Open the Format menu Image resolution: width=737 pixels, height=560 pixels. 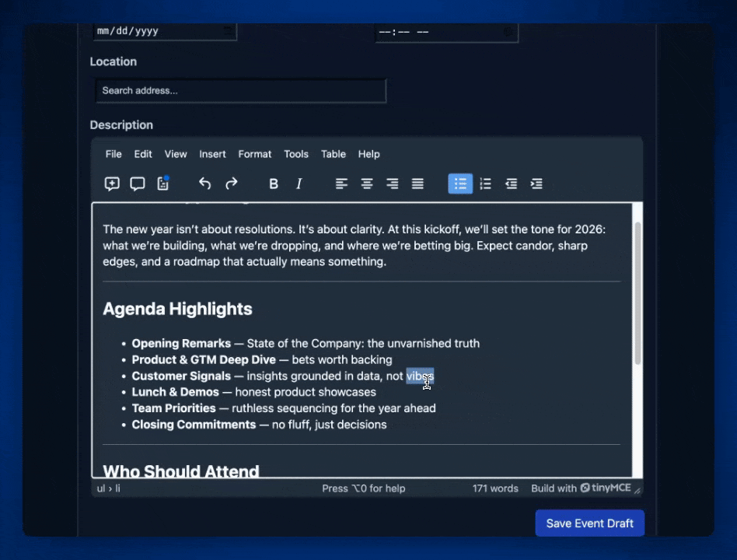(x=255, y=154)
